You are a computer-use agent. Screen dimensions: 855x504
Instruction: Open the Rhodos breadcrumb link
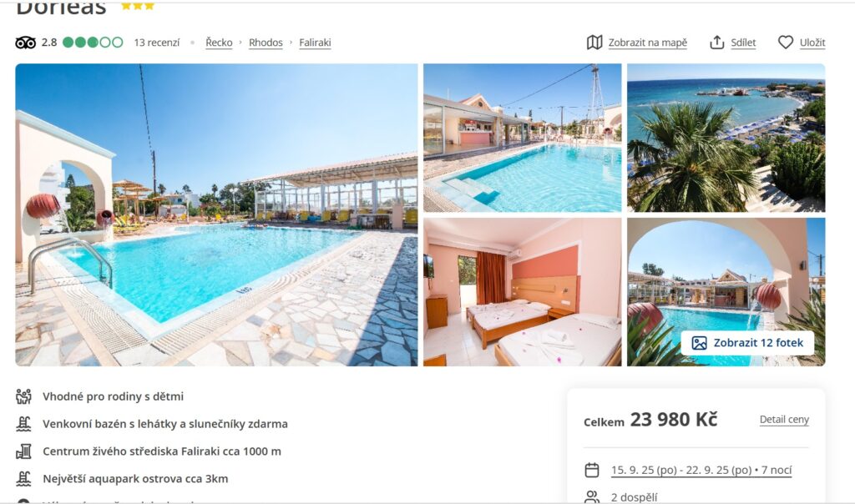(x=266, y=43)
